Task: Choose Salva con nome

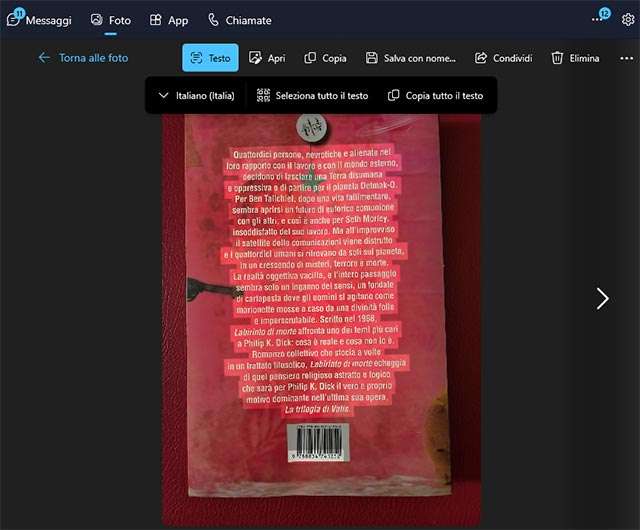Action: coord(410,58)
